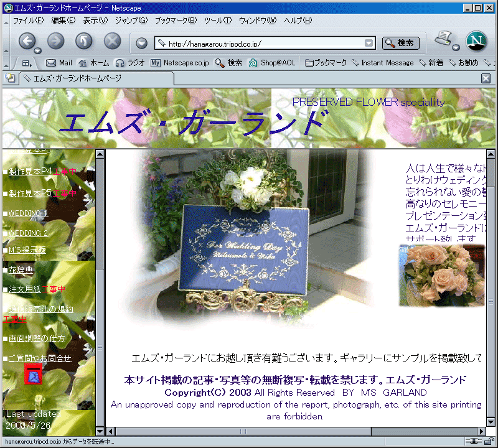Click into the URL address field

[x=266, y=43]
